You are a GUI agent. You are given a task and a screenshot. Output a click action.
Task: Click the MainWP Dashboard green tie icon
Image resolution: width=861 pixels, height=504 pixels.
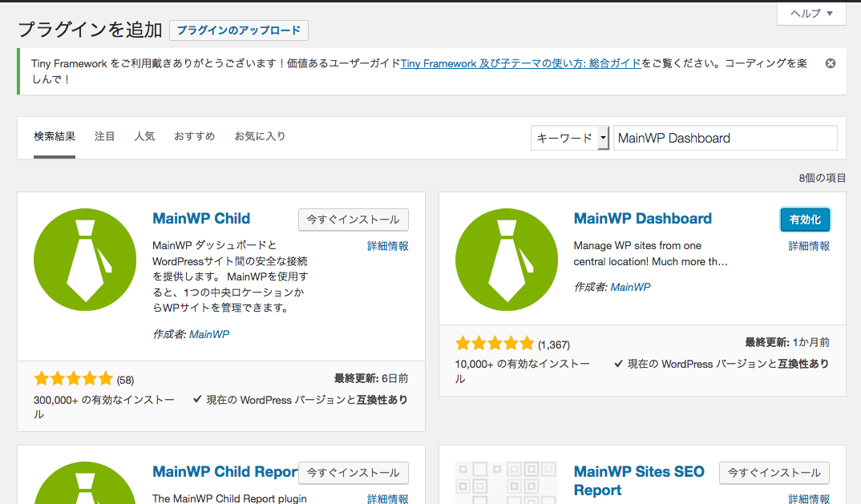[507, 259]
